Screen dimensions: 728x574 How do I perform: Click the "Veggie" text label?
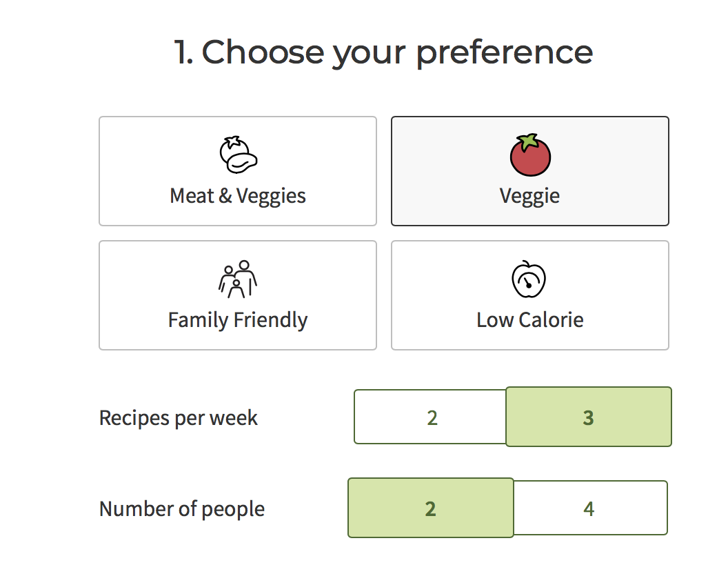coord(529,196)
